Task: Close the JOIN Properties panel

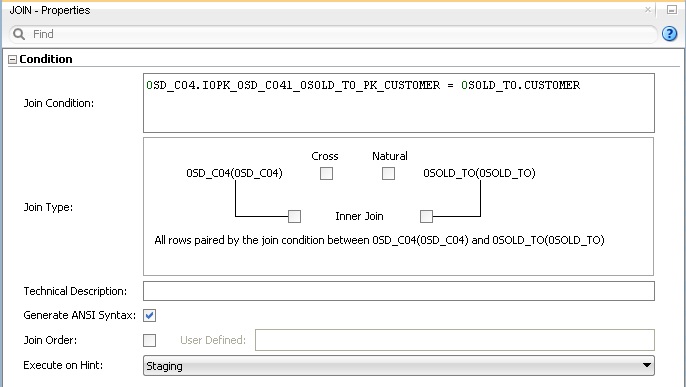Action: [x=648, y=10]
